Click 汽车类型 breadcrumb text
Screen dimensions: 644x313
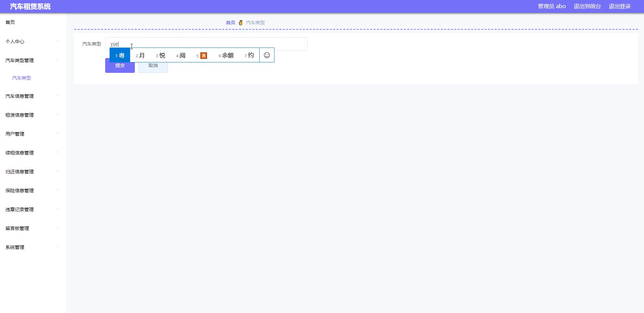[255, 23]
